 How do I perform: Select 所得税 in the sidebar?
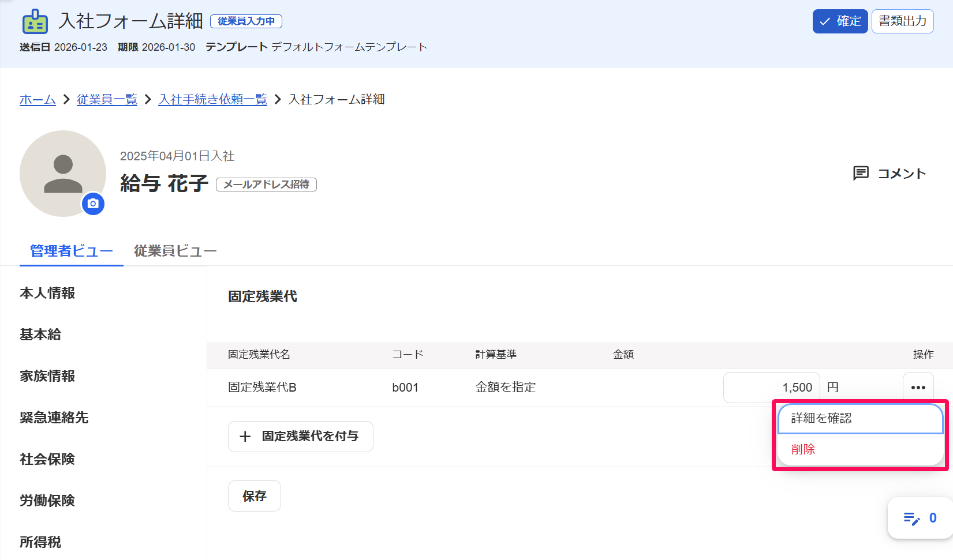[40, 542]
